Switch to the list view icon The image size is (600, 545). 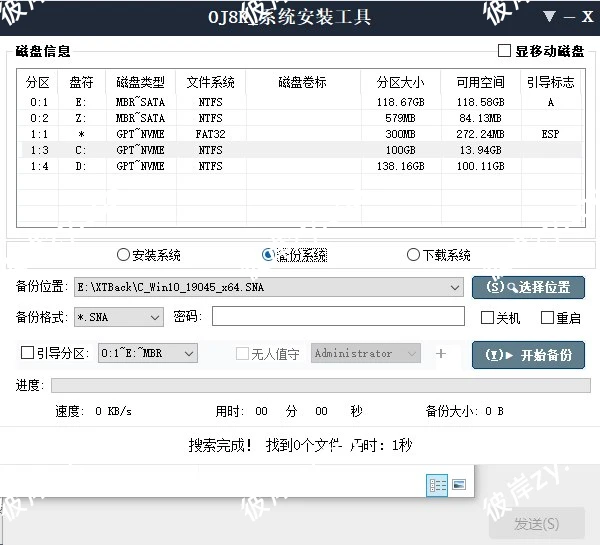(437, 485)
